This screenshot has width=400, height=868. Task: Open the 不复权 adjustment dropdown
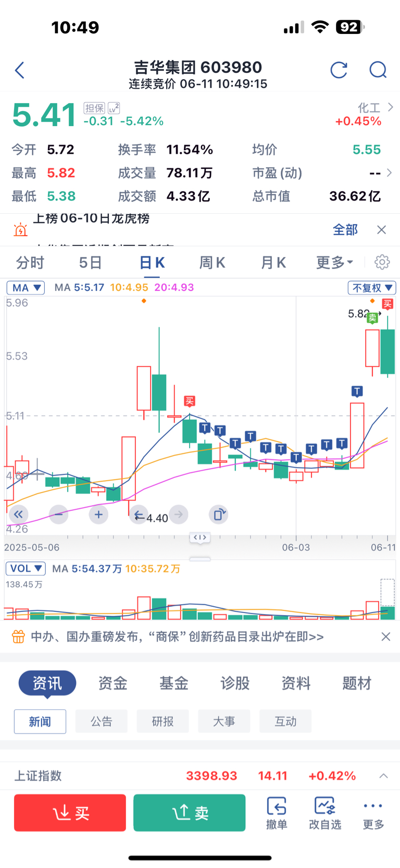(x=372, y=288)
